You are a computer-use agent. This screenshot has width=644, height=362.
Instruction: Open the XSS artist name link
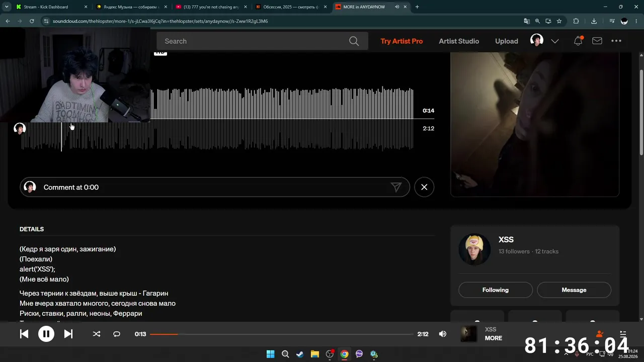pos(506,240)
